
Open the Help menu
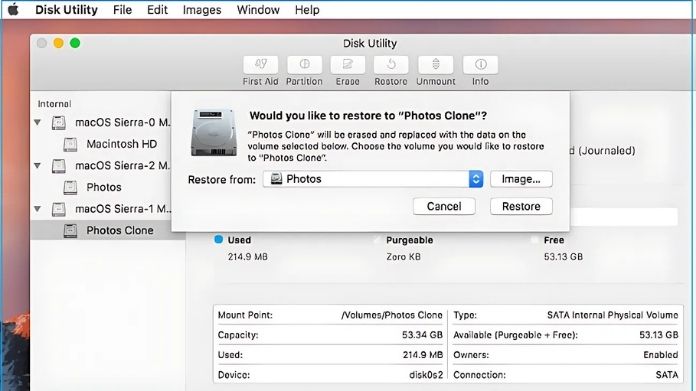(307, 10)
